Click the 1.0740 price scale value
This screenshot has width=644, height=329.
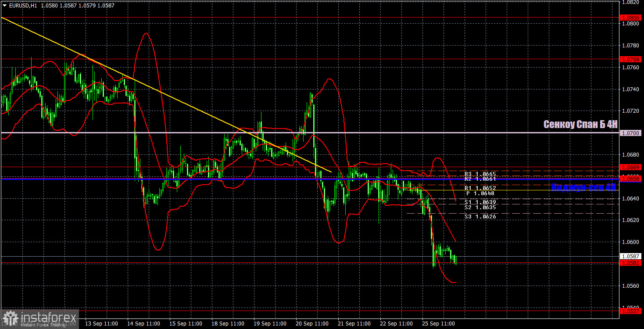point(631,89)
